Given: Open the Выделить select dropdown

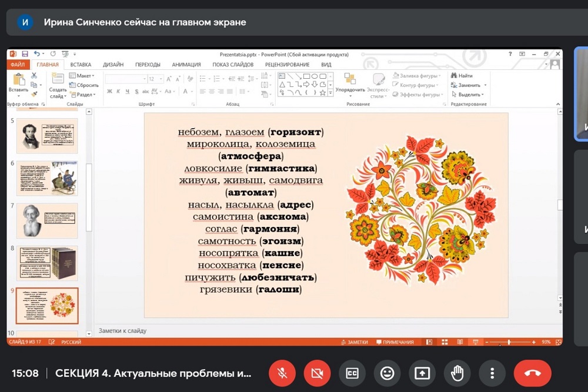Looking at the screenshot, I should click(x=468, y=95).
